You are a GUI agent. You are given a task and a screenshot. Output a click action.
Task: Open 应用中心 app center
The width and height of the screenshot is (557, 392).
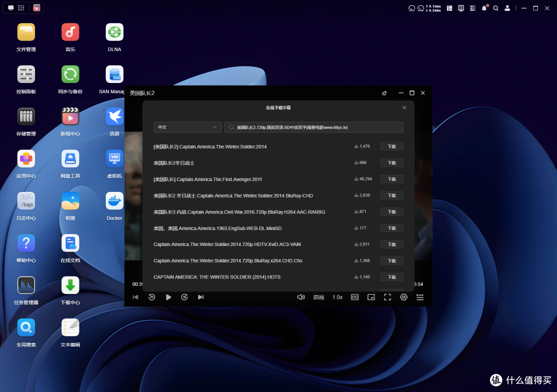click(26, 159)
